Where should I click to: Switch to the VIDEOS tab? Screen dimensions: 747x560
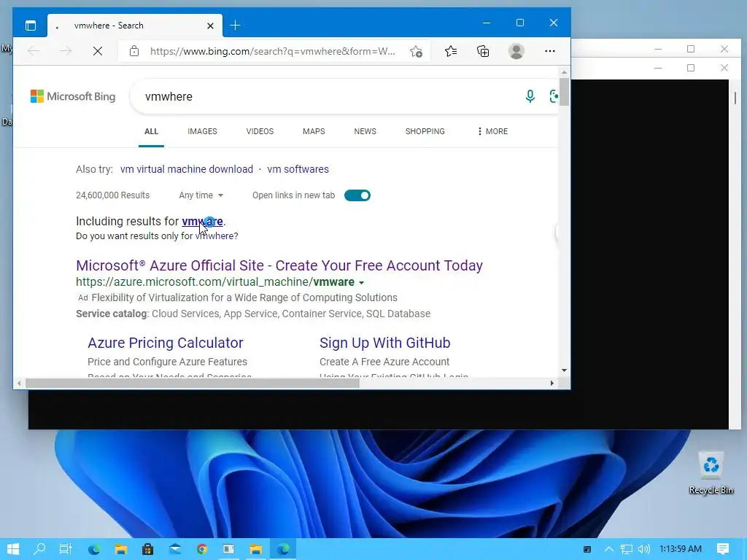(260, 131)
